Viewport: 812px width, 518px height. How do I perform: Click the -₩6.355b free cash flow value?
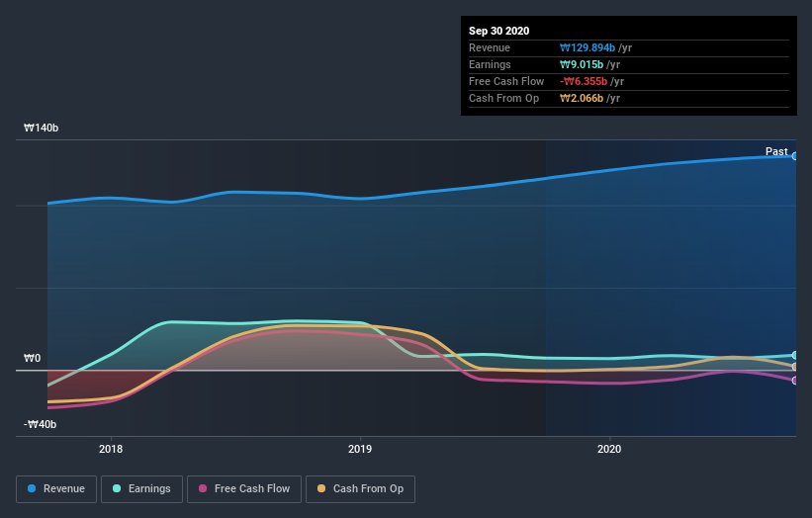click(x=584, y=81)
